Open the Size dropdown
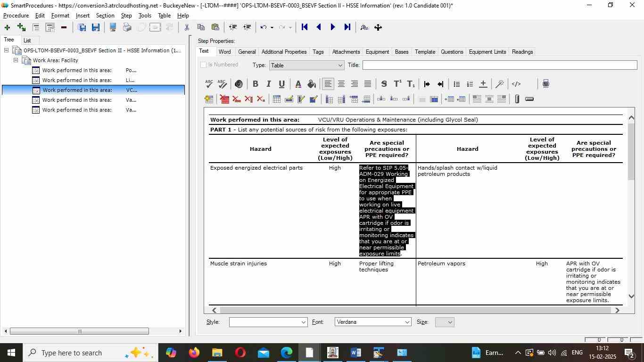The image size is (644, 362). tap(445, 322)
